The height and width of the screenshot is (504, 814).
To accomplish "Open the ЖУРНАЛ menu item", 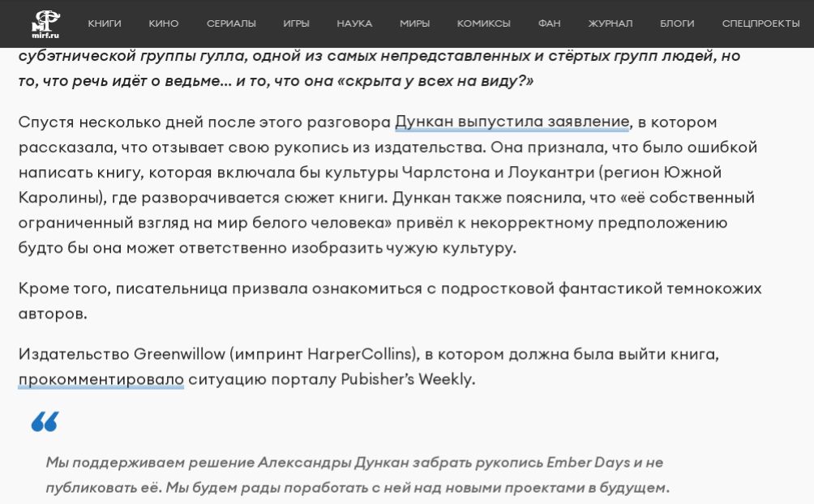I will [x=610, y=23].
